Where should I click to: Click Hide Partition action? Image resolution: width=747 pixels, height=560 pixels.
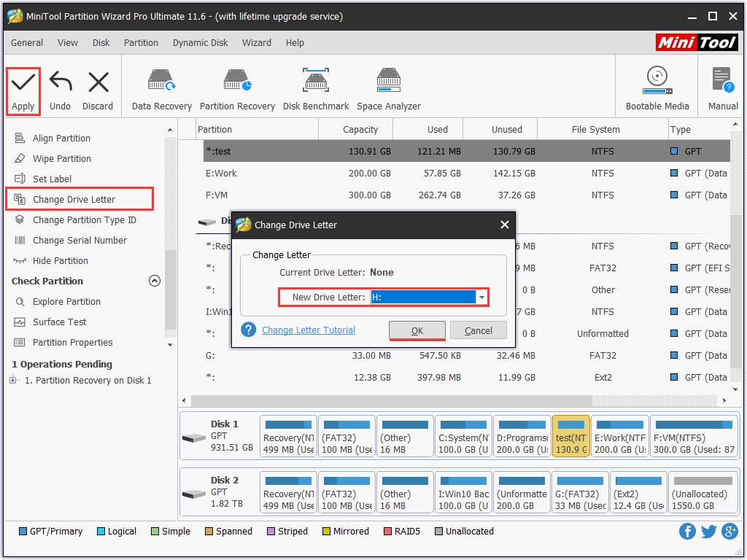(x=60, y=261)
